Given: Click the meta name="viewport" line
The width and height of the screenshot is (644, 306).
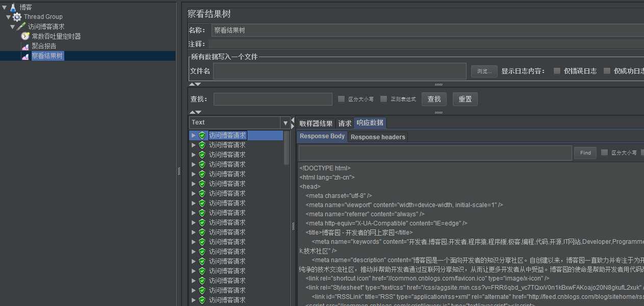Looking at the screenshot, I should click(404, 205).
